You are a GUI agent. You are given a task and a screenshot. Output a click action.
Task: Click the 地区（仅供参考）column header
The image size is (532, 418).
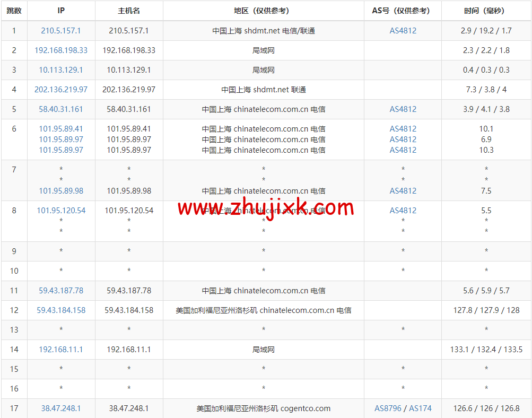point(264,11)
